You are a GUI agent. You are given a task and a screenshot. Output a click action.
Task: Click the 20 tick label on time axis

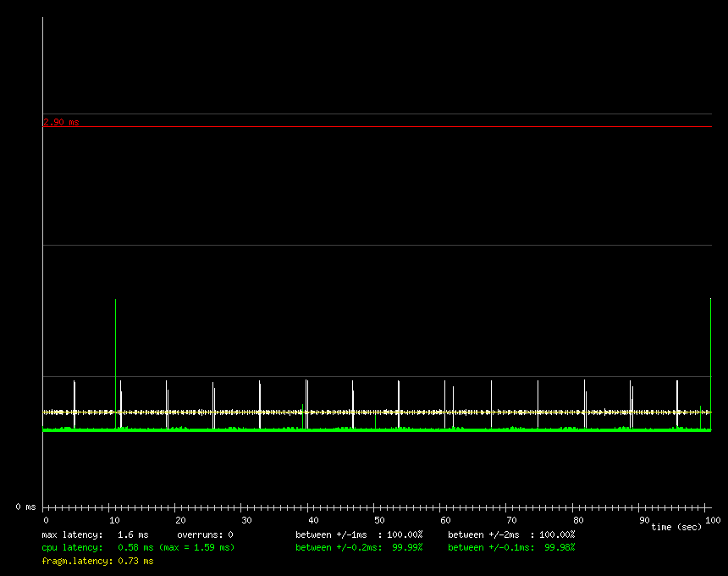179,519
